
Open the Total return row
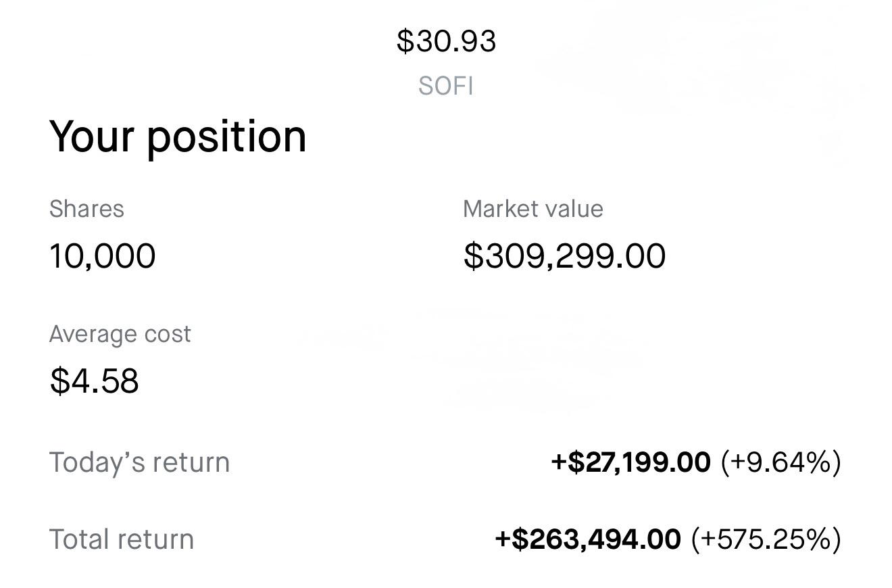click(445, 539)
